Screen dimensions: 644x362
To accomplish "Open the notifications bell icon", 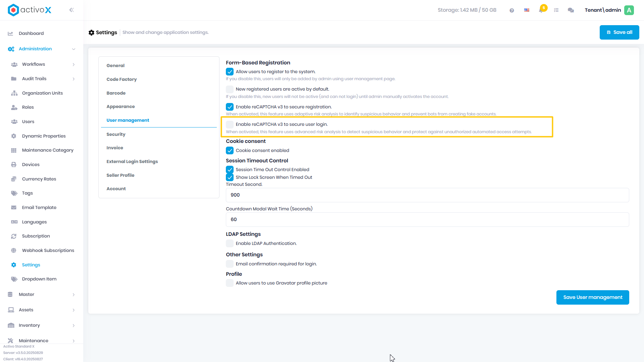I will (541, 10).
